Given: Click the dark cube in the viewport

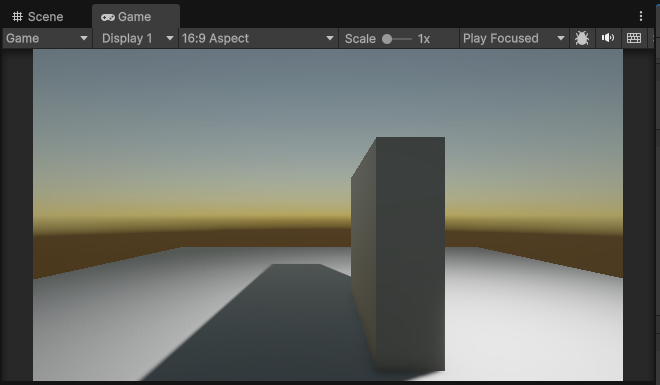Looking at the screenshot, I should click(398, 253).
